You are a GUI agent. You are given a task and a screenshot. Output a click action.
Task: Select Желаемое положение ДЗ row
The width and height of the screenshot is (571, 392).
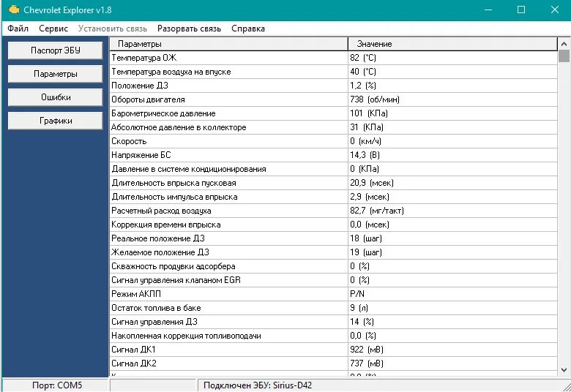tap(334, 252)
